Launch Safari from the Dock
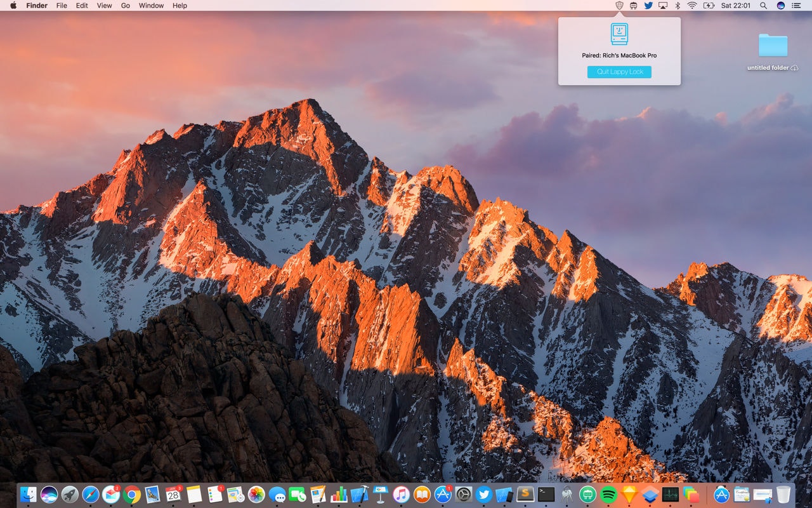The width and height of the screenshot is (812, 508). pos(89,495)
